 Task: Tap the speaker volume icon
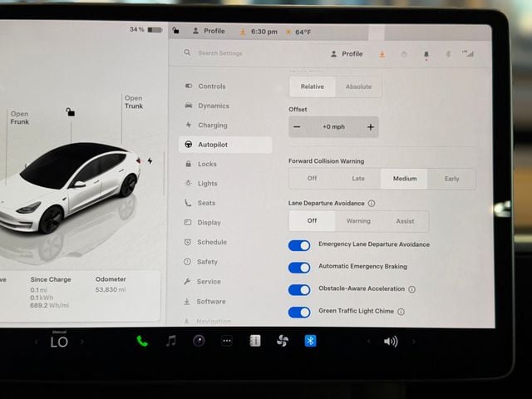coord(391,342)
